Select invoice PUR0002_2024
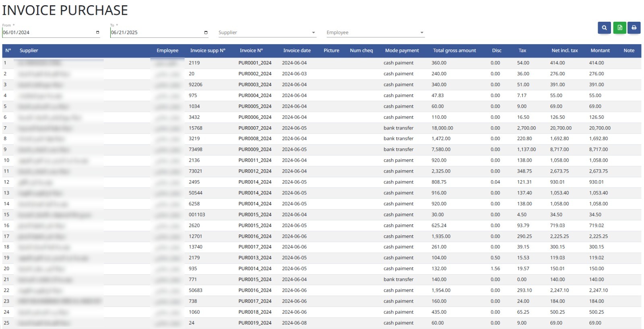 tap(255, 74)
